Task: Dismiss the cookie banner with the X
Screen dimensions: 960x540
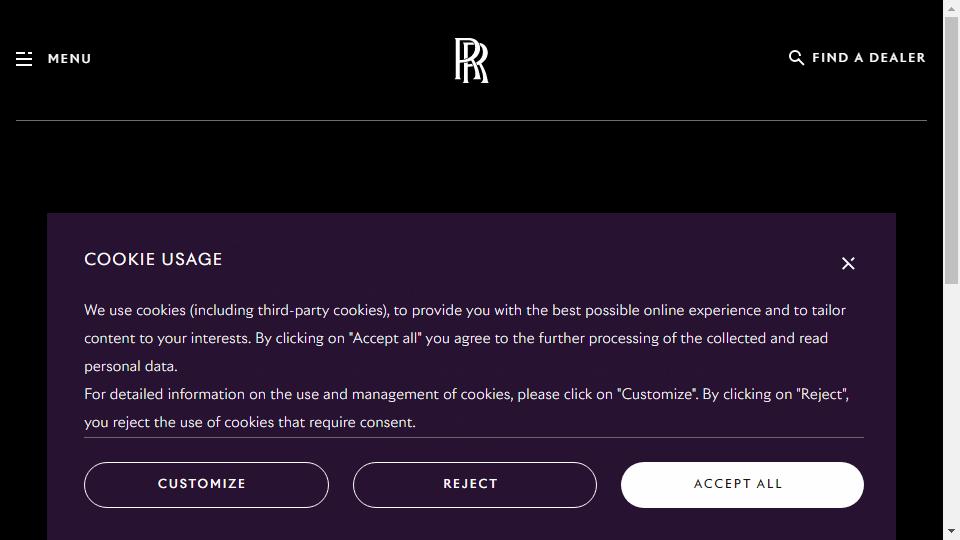Action: [x=848, y=263]
